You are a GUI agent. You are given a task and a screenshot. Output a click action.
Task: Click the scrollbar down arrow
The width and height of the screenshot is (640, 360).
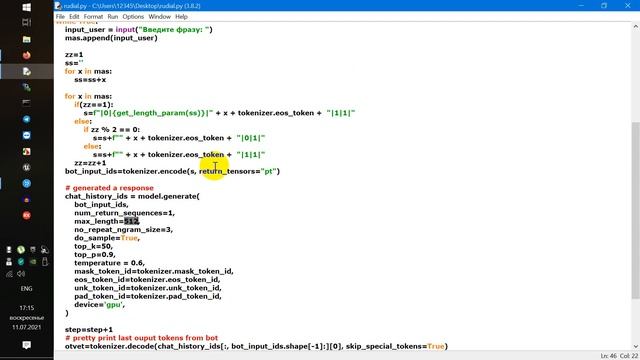click(636, 347)
